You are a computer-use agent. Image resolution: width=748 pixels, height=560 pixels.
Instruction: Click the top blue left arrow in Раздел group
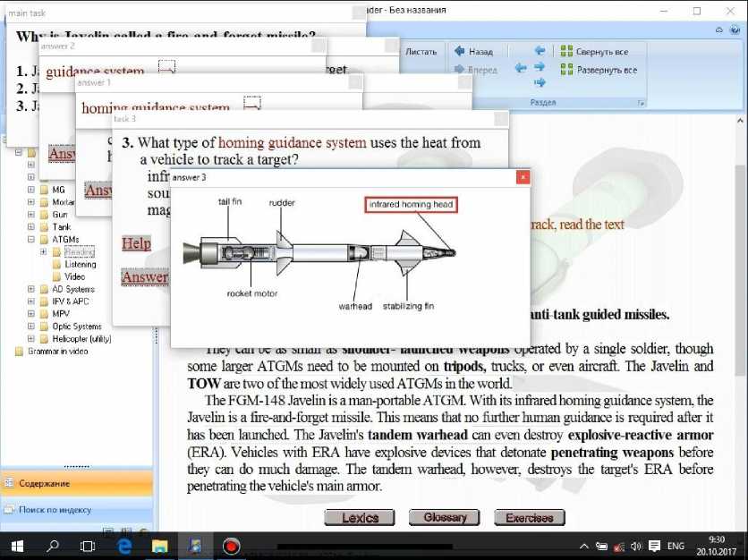click(540, 50)
